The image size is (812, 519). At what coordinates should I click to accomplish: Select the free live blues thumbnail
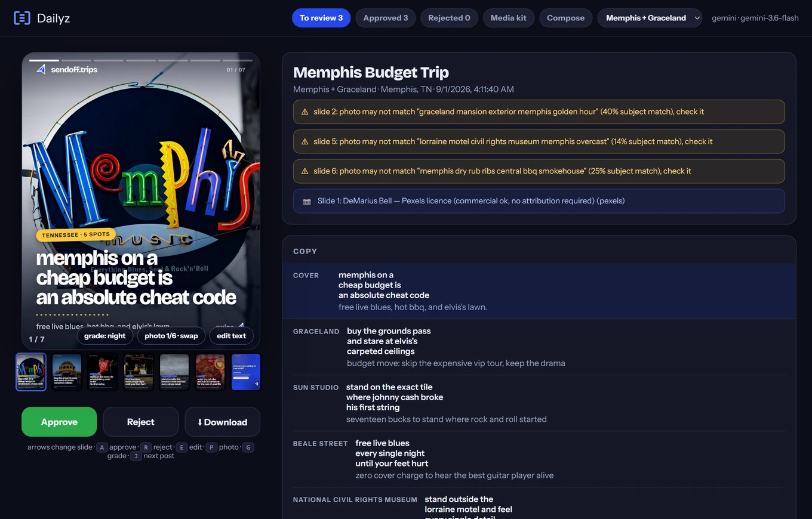[139, 372]
